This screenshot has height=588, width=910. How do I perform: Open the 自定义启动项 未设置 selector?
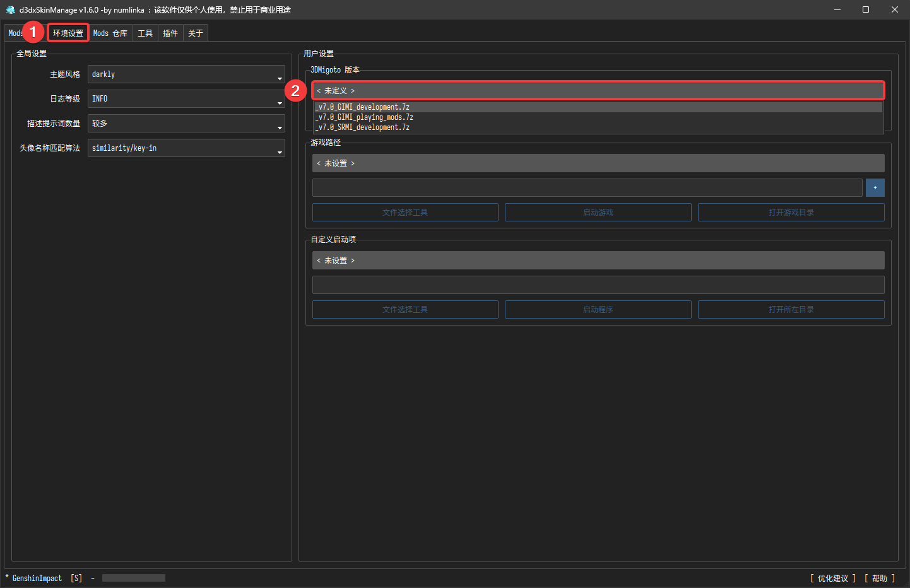(x=598, y=261)
